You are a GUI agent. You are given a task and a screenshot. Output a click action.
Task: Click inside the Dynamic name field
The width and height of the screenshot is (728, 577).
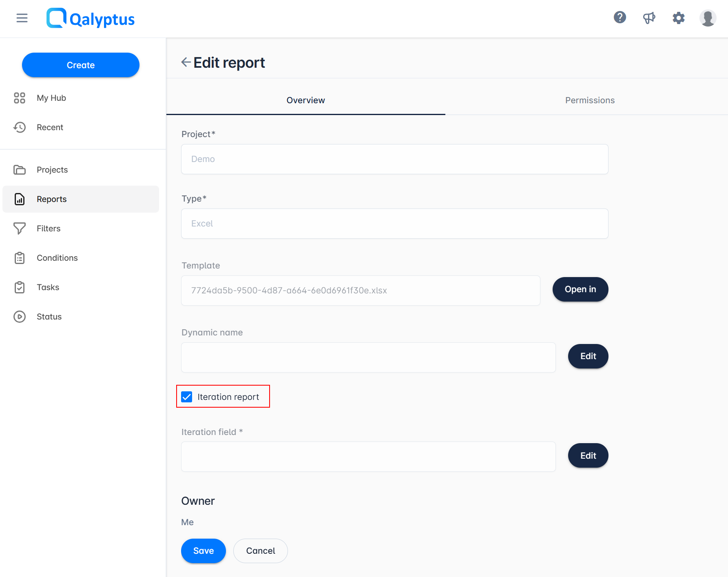[x=368, y=357]
